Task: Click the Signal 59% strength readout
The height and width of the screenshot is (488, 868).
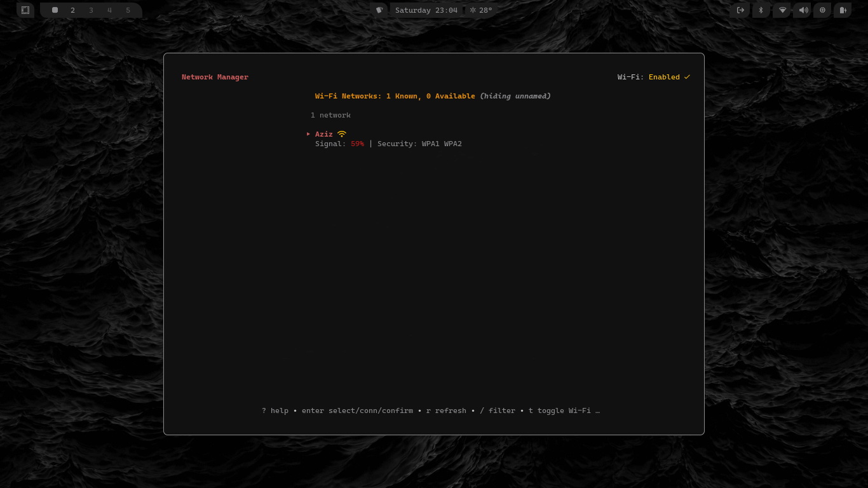Action: (x=357, y=144)
